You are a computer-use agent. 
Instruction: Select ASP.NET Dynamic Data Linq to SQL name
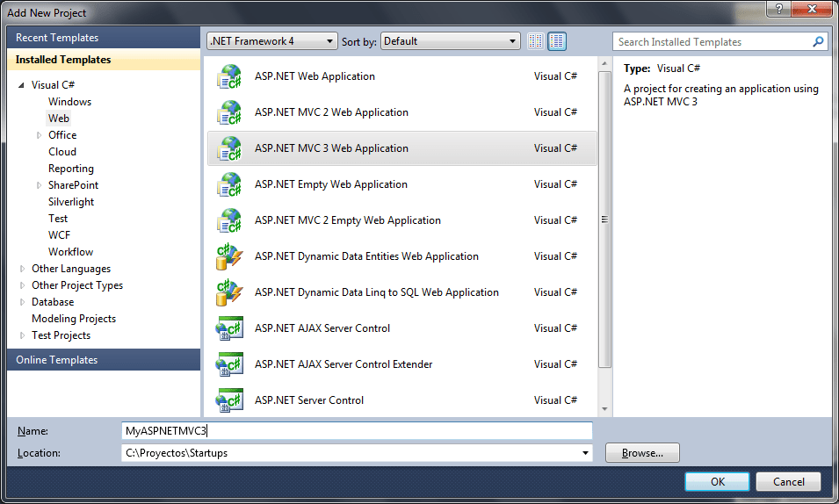click(x=377, y=292)
